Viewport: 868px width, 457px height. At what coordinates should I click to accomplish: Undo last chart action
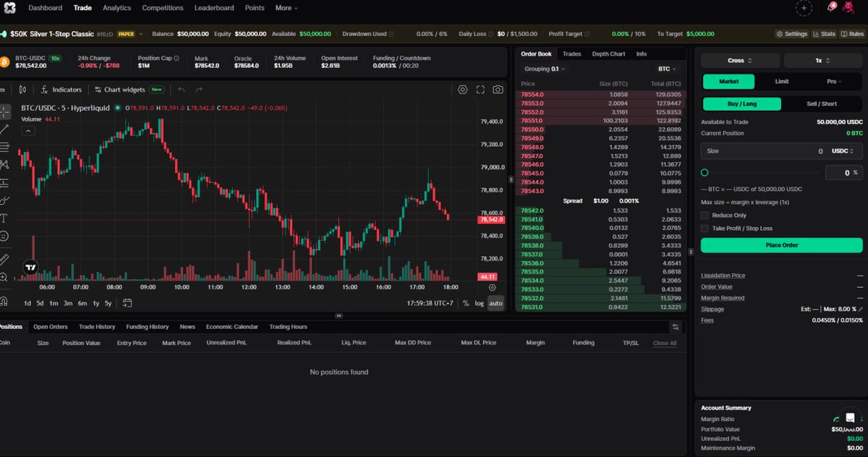(x=182, y=90)
